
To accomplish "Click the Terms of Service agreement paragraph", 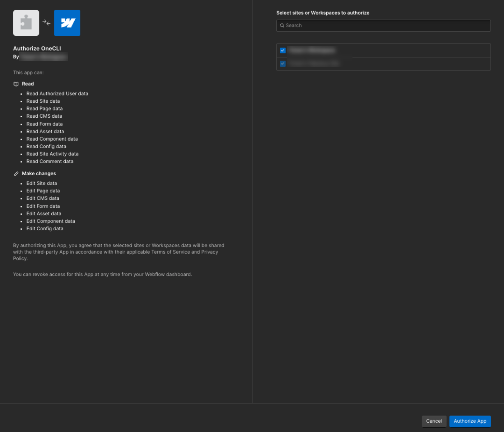I will (x=119, y=252).
